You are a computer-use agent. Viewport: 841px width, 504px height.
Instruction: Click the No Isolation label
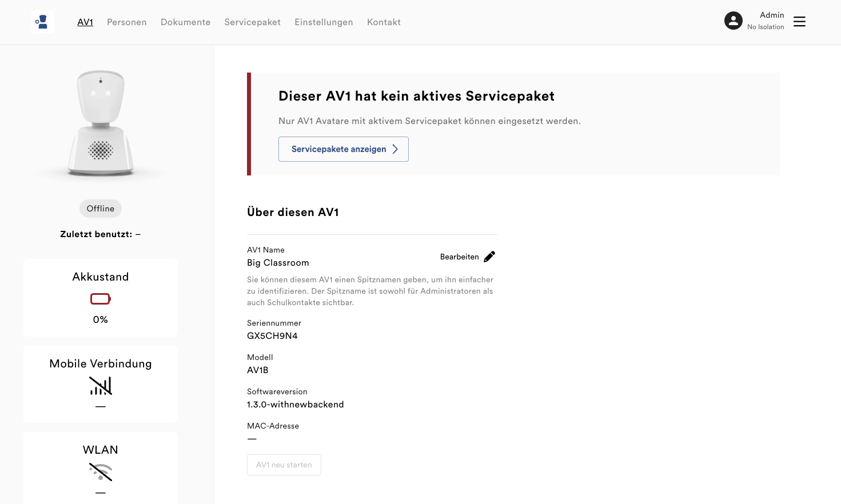click(x=766, y=27)
